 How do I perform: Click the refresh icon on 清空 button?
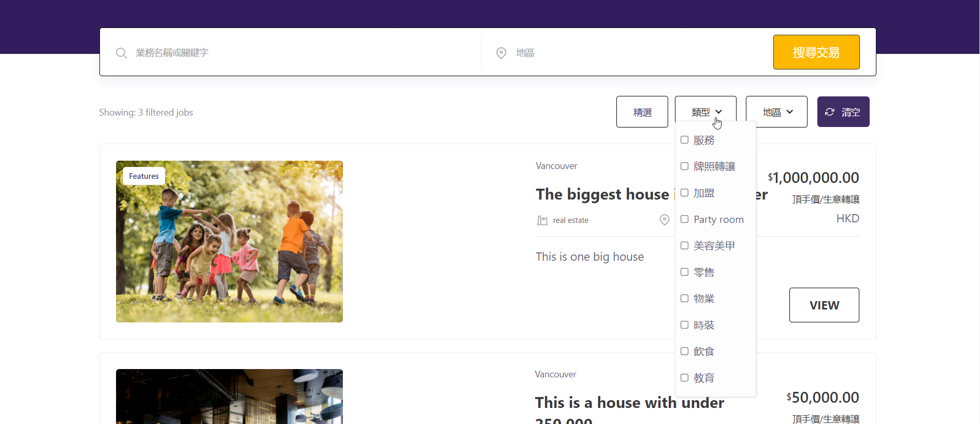[829, 112]
